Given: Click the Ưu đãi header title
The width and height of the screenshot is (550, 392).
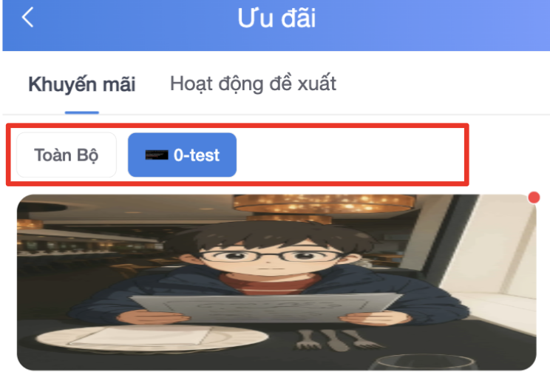Looking at the screenshot, I should tap(276, 18).
